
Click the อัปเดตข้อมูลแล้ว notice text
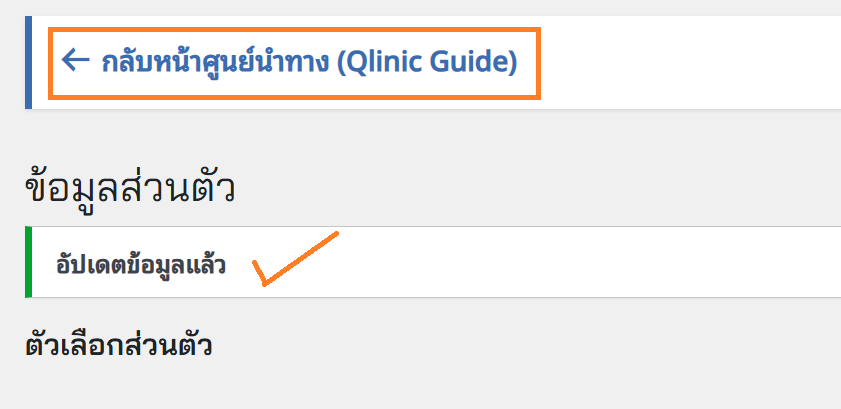point(140,265)
